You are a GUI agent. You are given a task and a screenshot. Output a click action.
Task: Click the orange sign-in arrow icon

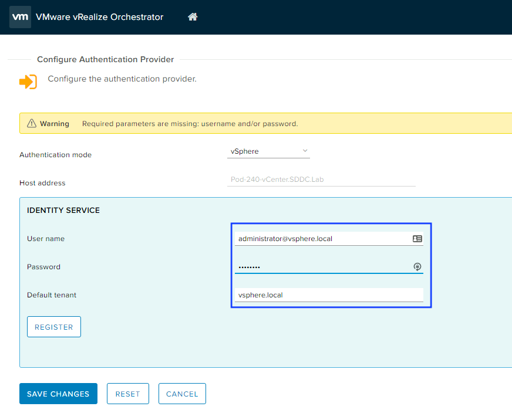[28, 82]
